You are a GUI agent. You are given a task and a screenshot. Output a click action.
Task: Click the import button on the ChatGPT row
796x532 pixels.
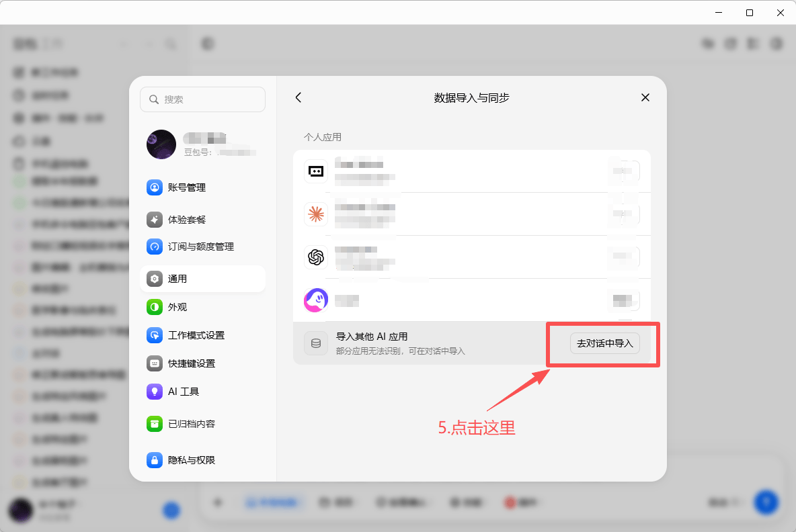624,257
